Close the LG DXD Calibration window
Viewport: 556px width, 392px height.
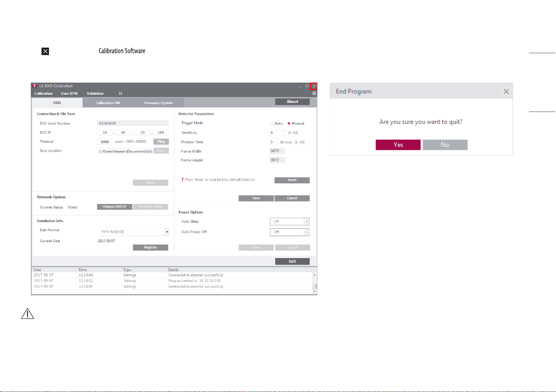click(x=314, y=86)
